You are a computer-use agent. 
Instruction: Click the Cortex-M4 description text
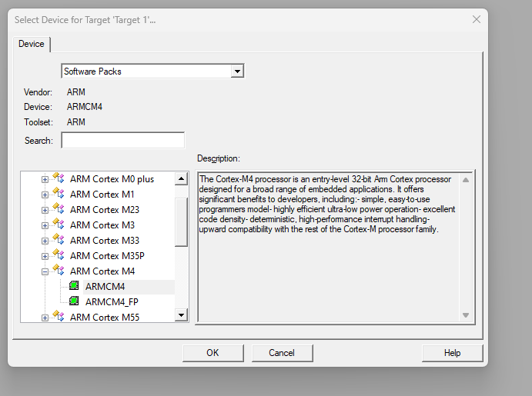pyautogui.click(x=327, y=205)
